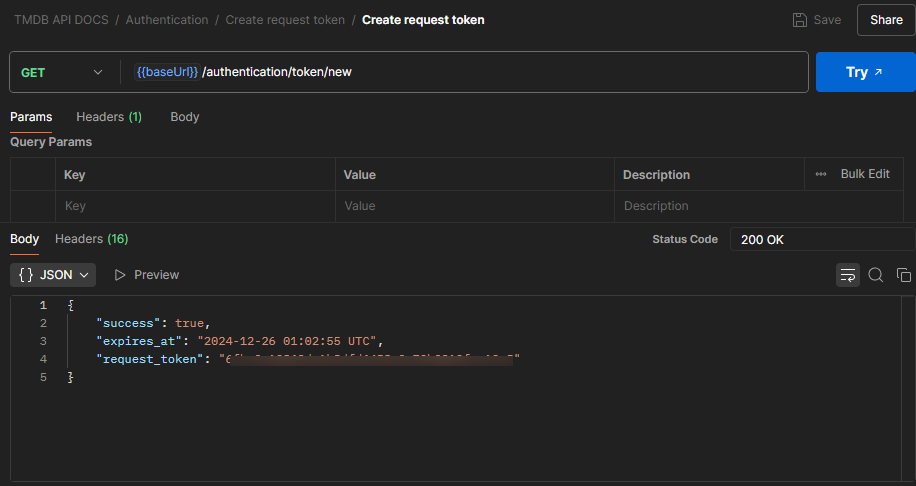Click the query param Value input
The image size is (916, 486).
[474, 206]
